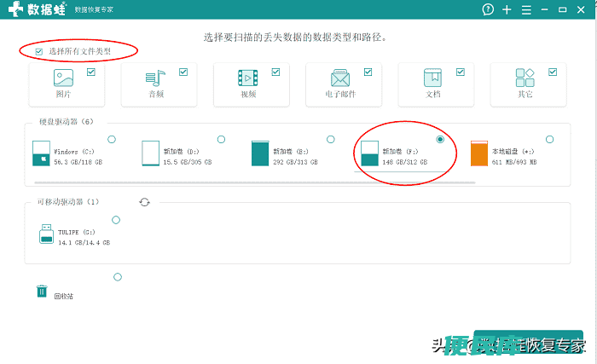Close the 数据蛙 window
Viewport: 597px width, 364px height.
click(x=581, y=10)
